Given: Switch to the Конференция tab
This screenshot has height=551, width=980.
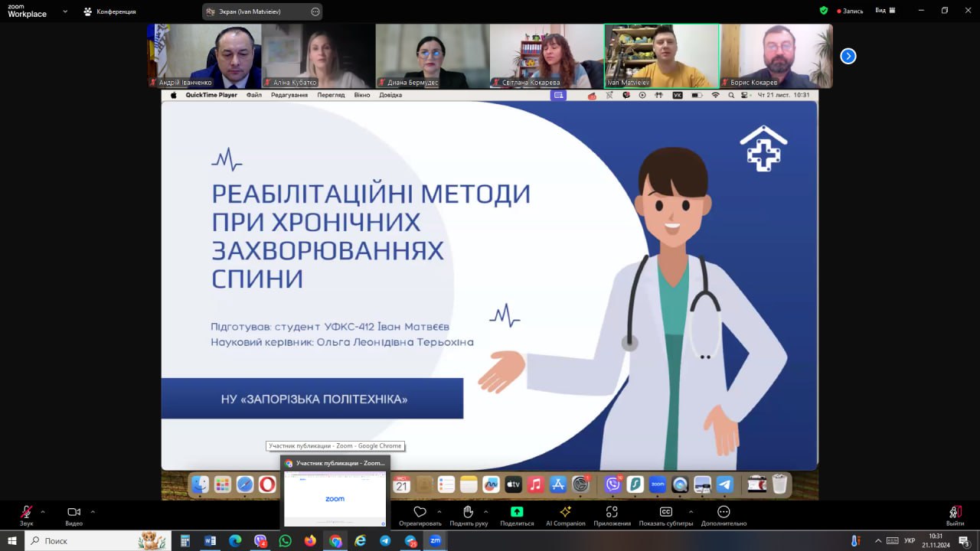Looking at the screenshot, I should (109, 11).
